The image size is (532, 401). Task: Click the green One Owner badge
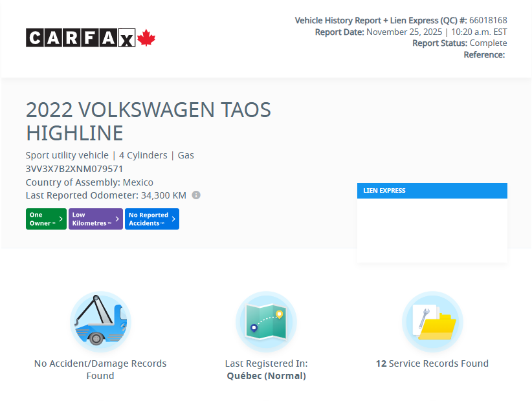coord(46,219)
